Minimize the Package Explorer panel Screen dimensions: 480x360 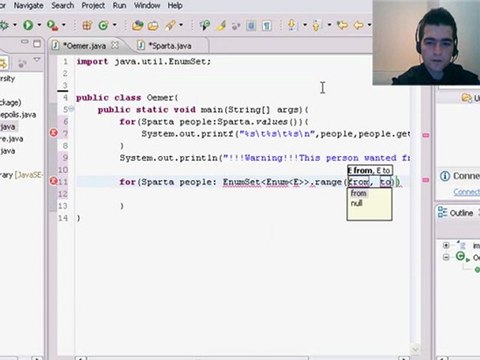pyautogui.click(x=24, y=42)
